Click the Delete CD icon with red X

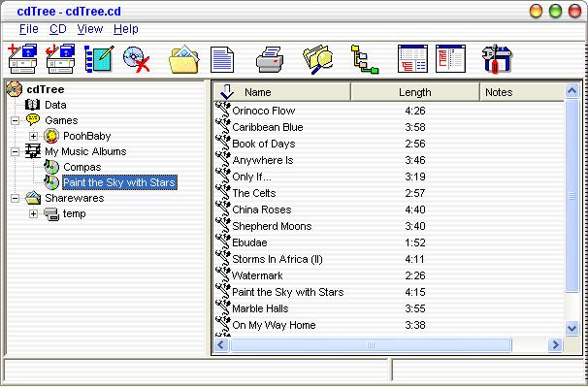pos(137,59)
